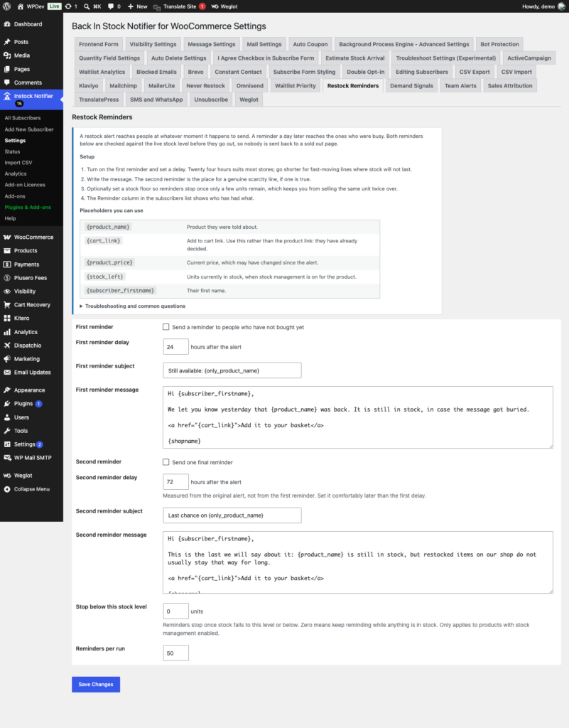Open All Subscribers submenu link
This screenshot has height=728, width=569.
(x=23, y=118)
